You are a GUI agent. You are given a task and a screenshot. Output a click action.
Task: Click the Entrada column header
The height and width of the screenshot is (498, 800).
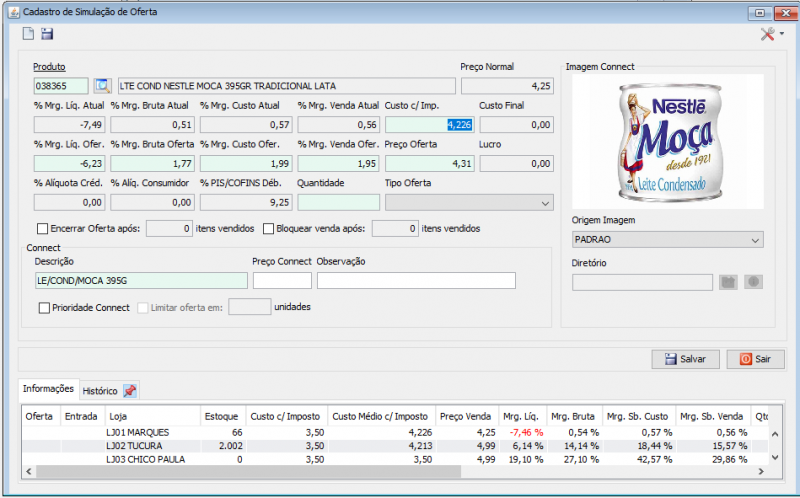[x=83, y=416]
